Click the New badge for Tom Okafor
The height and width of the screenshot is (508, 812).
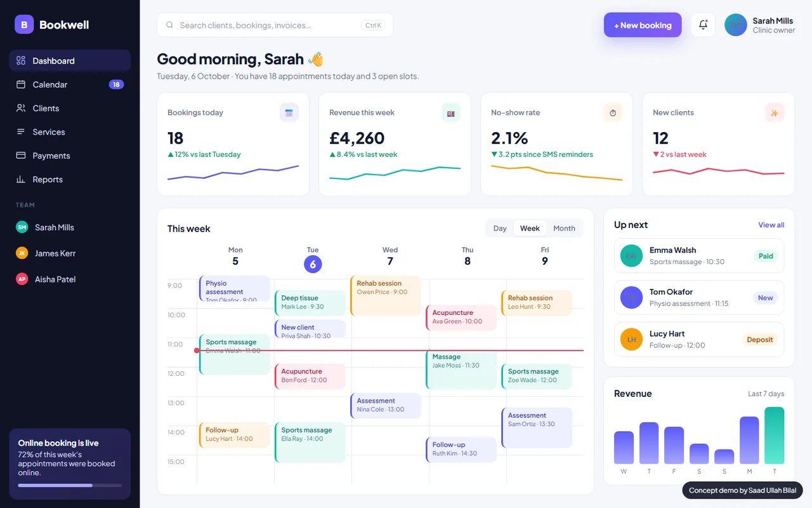point(765,297)
